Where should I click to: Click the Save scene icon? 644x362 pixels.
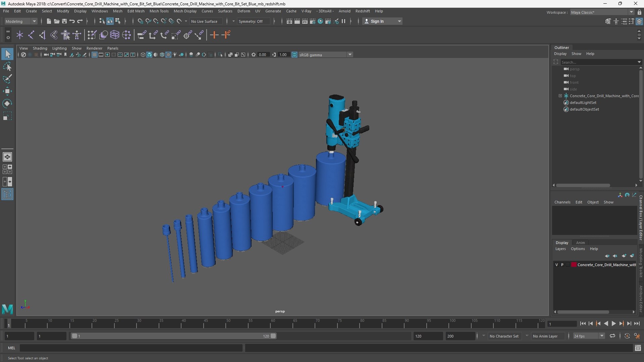click(x=64, y=21)
